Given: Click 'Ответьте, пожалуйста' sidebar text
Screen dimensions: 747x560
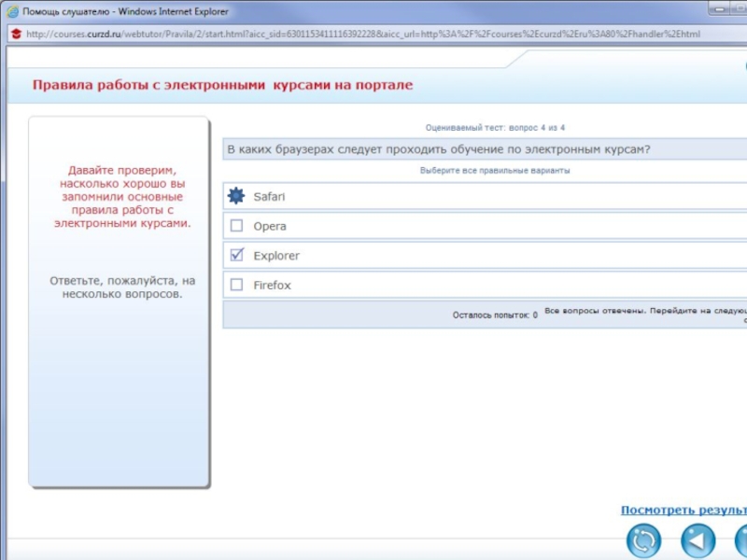Looking at the screenshot, I should [x=122, y=287].
